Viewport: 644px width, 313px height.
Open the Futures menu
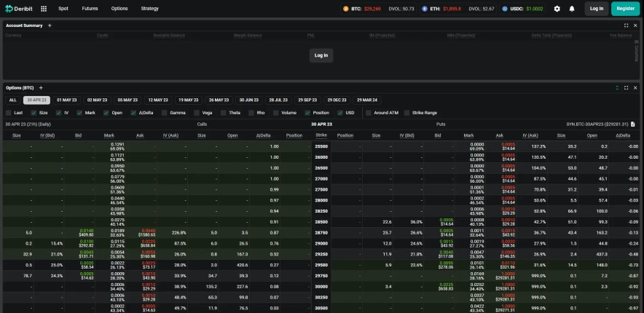(90, 9)
